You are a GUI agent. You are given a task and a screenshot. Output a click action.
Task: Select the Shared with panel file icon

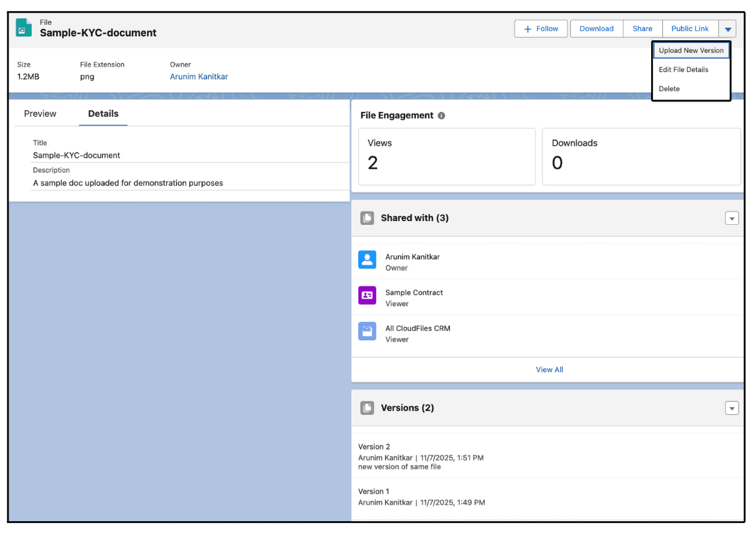click(x=367, y=218)
